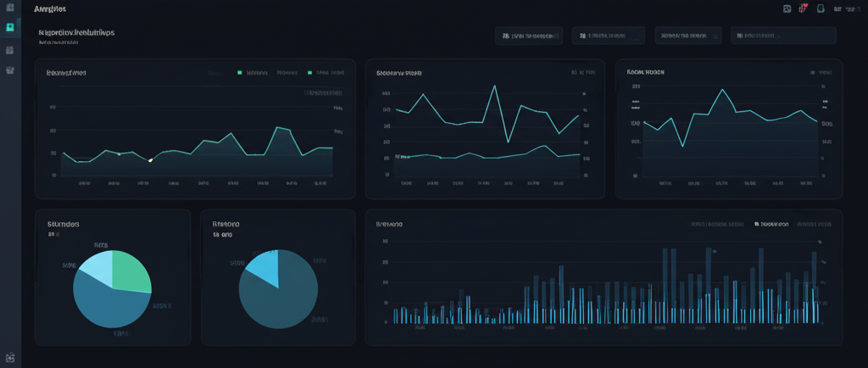
Task: Click the icon at the sidebar's bottom
Action: click(10, 358)
